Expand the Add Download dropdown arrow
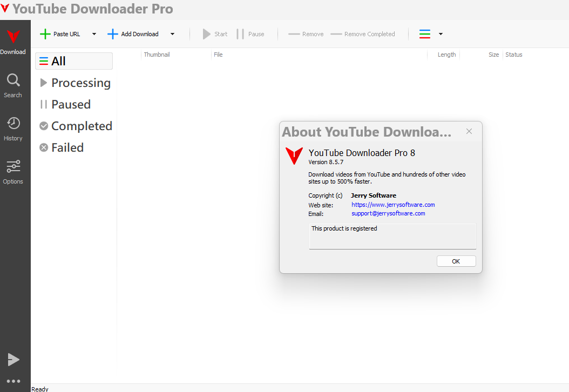 (x=172, y=34)
